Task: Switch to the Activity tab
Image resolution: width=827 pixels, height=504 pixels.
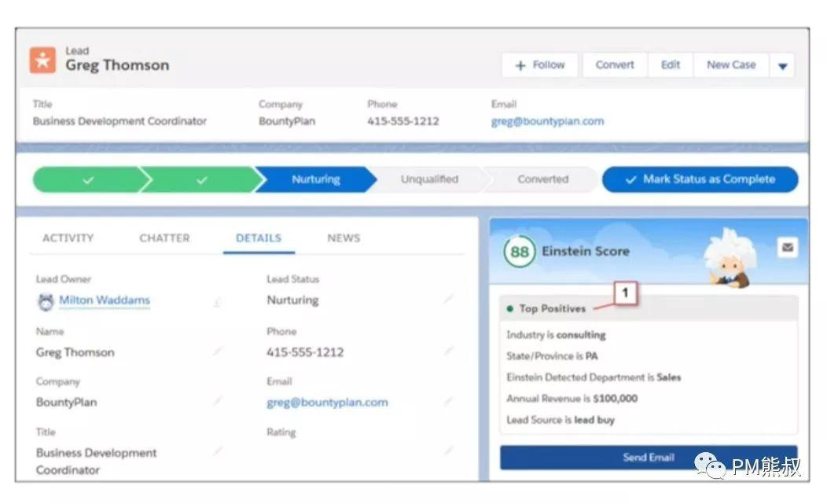Action: tap(68, 238)
